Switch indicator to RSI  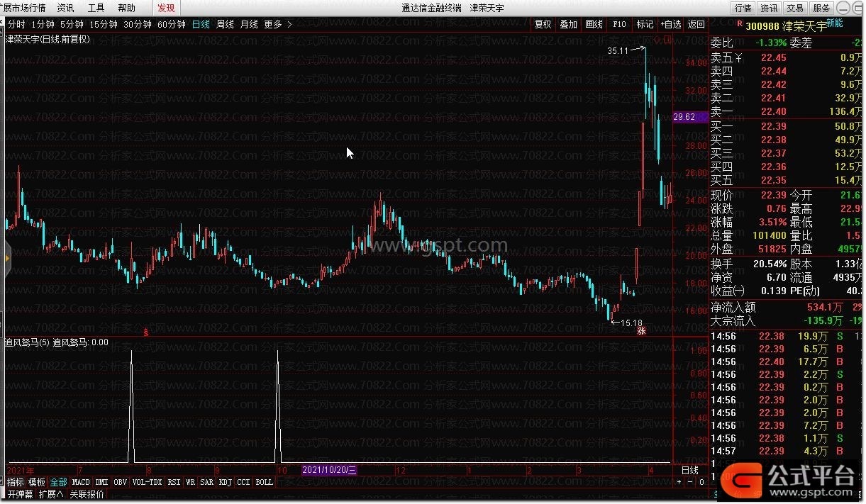pyautogui.click(x=174, y=482)
